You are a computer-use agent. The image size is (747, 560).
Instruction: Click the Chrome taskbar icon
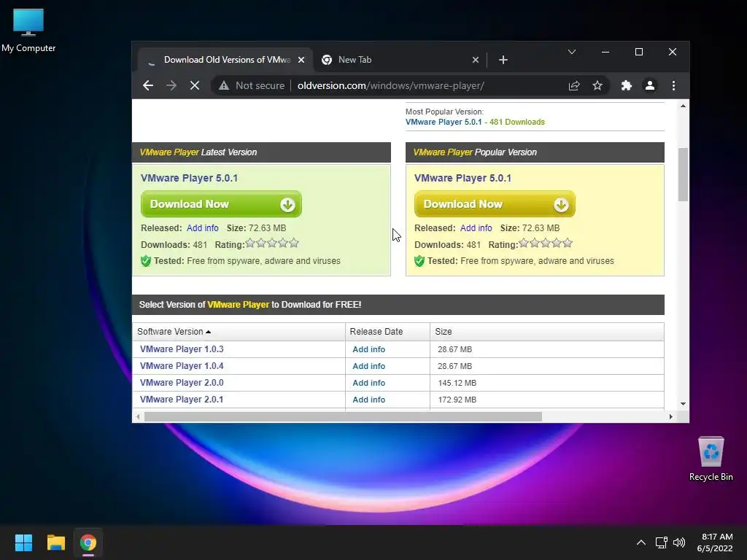coord(88,542)
